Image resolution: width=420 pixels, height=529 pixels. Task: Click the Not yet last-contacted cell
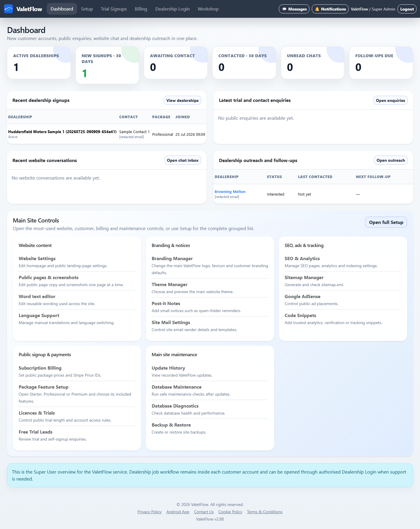click(304, 194)
